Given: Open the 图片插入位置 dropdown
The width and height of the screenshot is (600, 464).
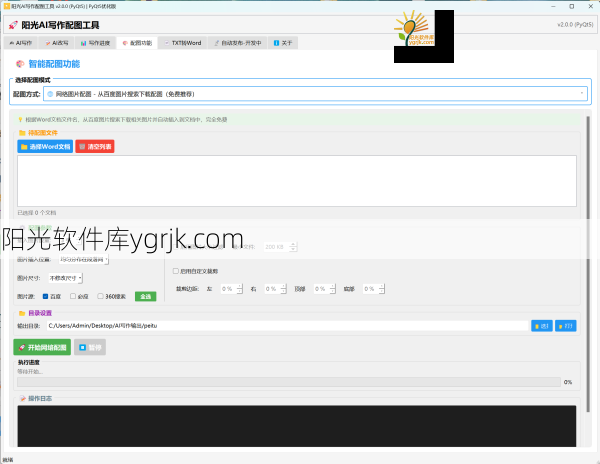Looking at the screenshot, I should click(84, 259).
